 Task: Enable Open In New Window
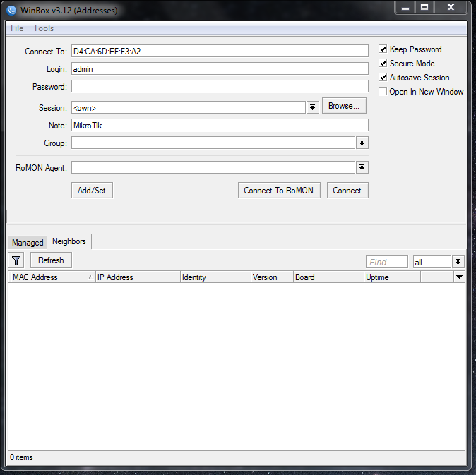click(x=383, y=91)
